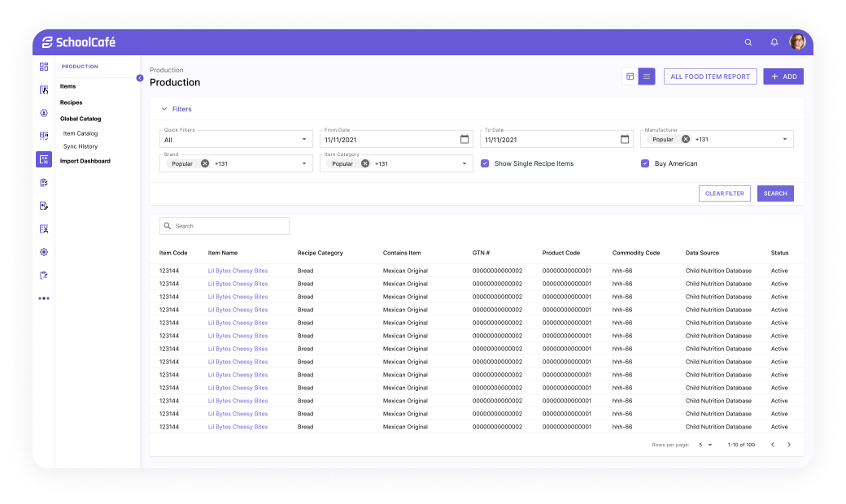Collapse the Filters section
The height and width of the screenshot is (504, 846).
[x=164, y=109]
